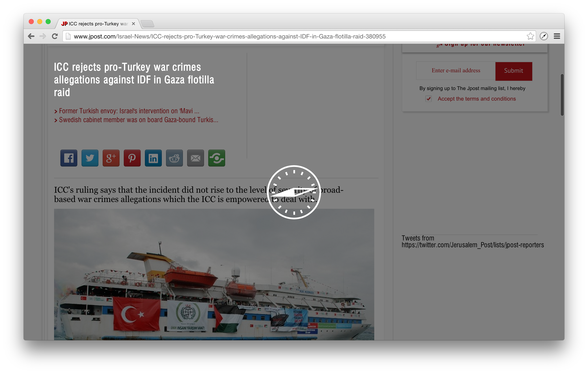588x374 pixels.
Task: Share article on Facebook icon
Action: pos(69,158)
